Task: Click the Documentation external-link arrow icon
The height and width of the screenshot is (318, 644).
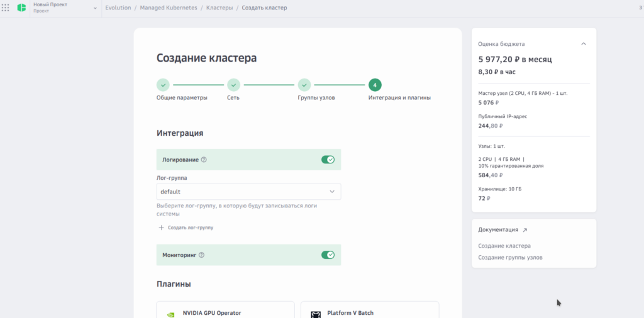Action: 525,230
